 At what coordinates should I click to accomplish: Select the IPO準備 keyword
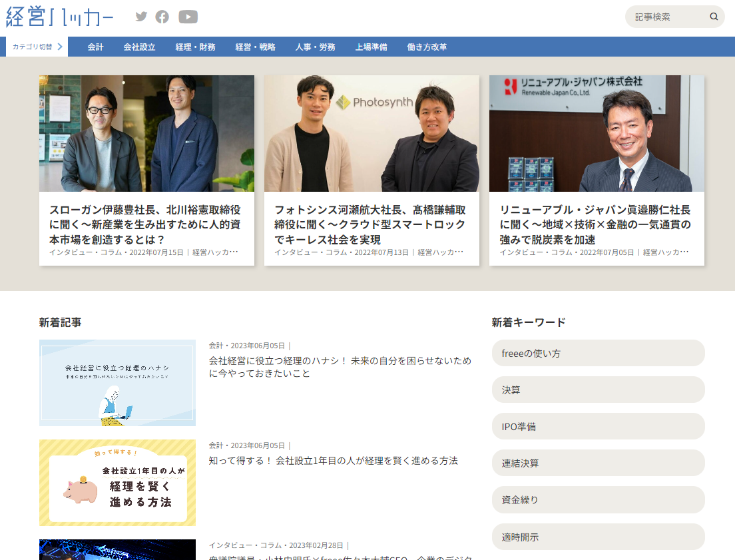tap(598, 426)
